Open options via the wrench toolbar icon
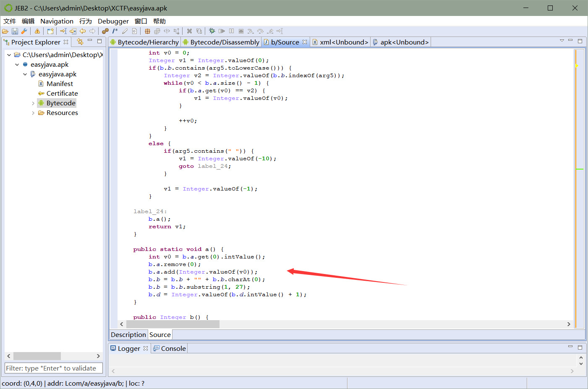Screen dimensions: 588x389 (24, 31)
